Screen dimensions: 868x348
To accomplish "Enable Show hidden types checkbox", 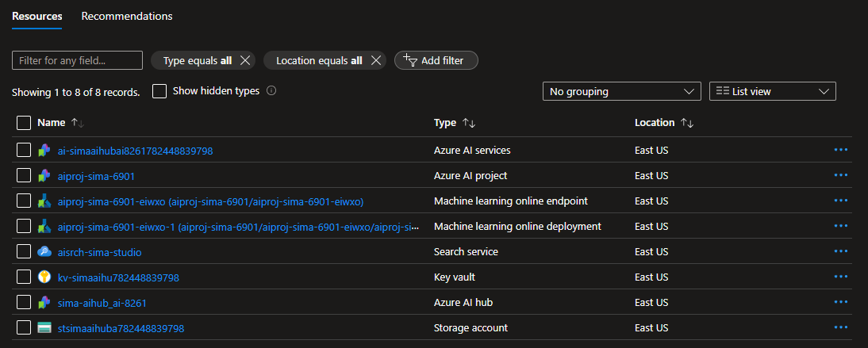I will (159, 91).
